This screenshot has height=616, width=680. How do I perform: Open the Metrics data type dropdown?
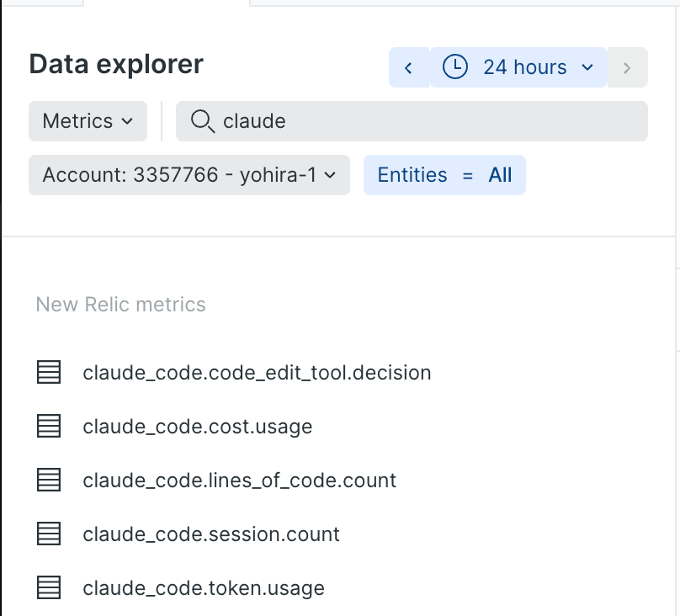click(x=88, y=121)
